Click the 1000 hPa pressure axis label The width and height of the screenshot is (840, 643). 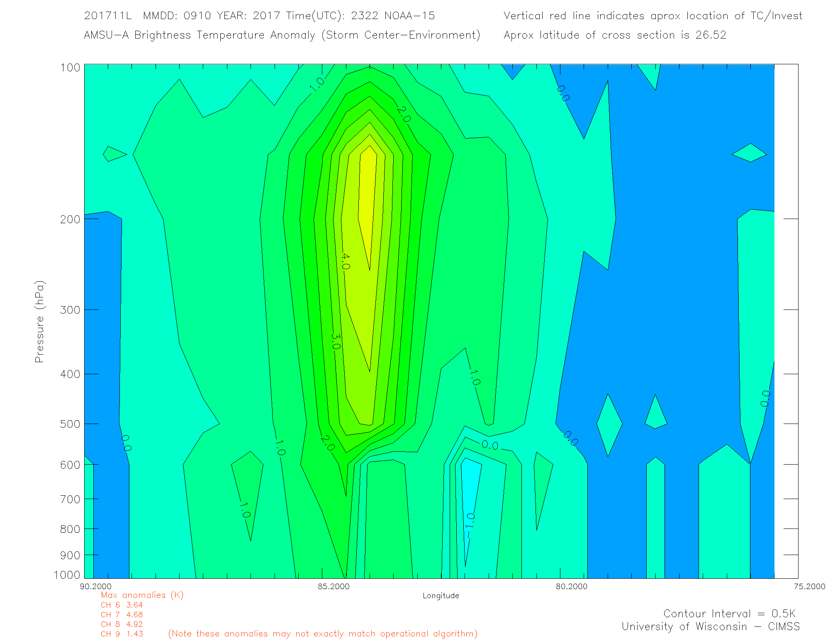67,575
